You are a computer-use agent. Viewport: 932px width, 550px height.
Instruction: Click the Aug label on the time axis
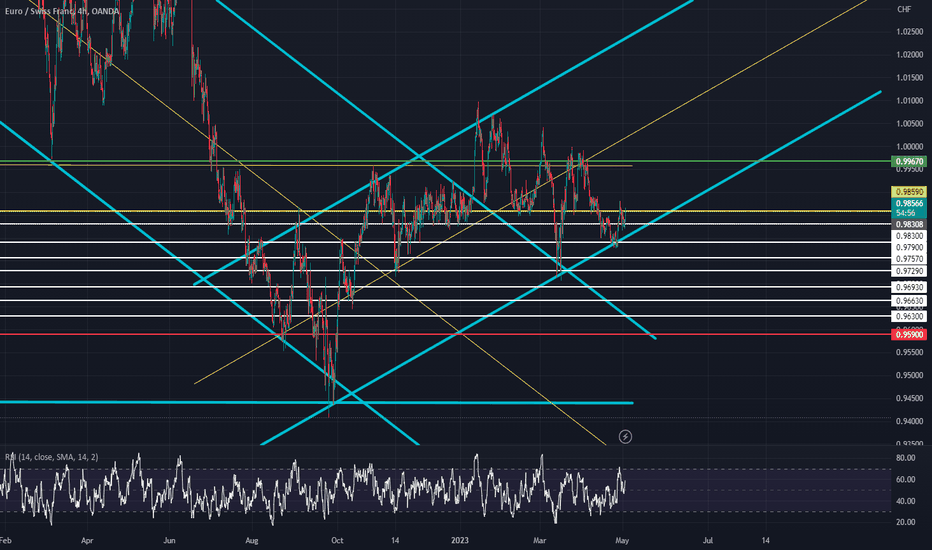[252, 540]
